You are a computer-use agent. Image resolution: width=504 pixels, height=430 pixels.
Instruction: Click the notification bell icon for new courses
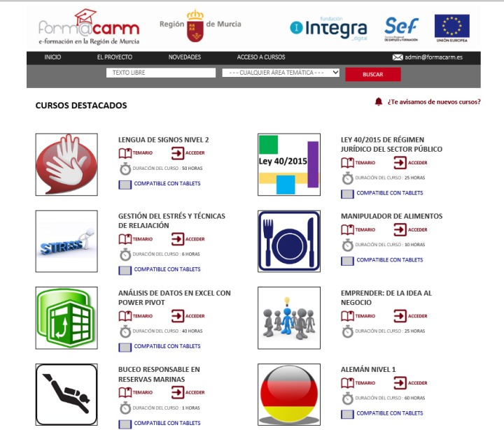379,102
